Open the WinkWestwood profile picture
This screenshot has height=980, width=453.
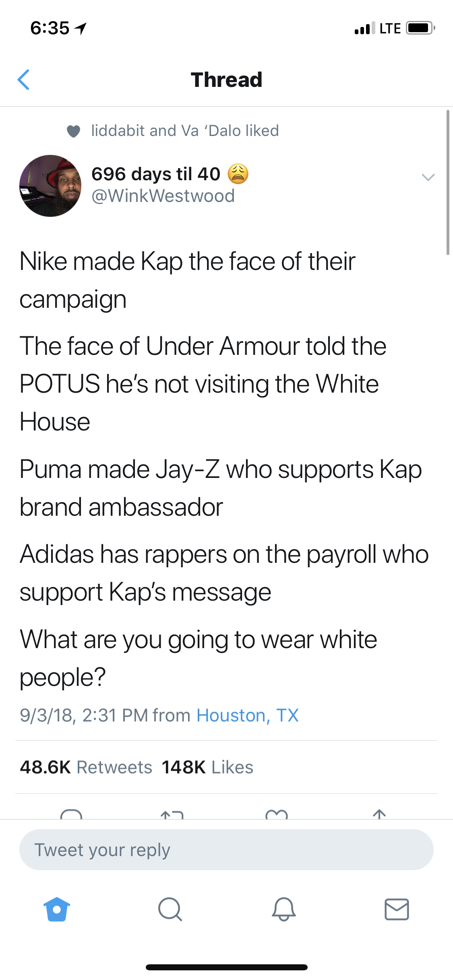[50, 186]
